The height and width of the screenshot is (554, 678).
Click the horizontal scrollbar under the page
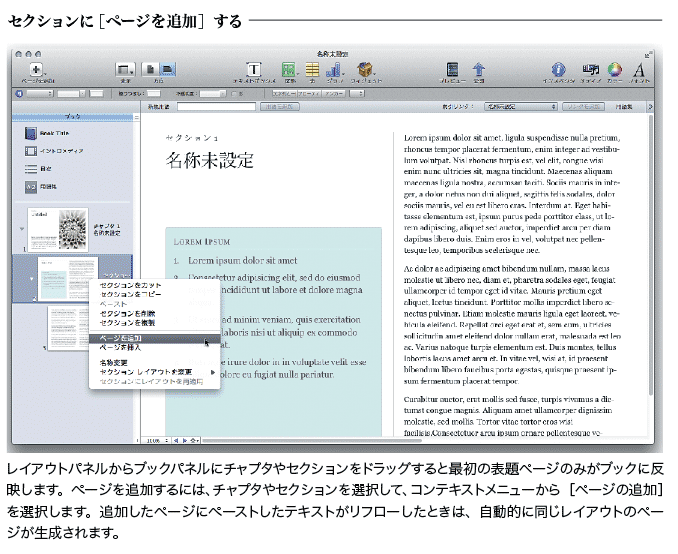point(311,441)
